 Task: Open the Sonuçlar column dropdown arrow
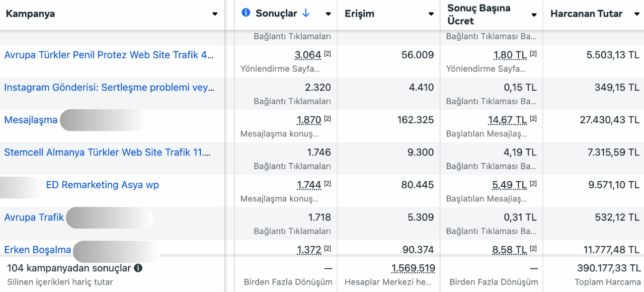click(328, 14)
